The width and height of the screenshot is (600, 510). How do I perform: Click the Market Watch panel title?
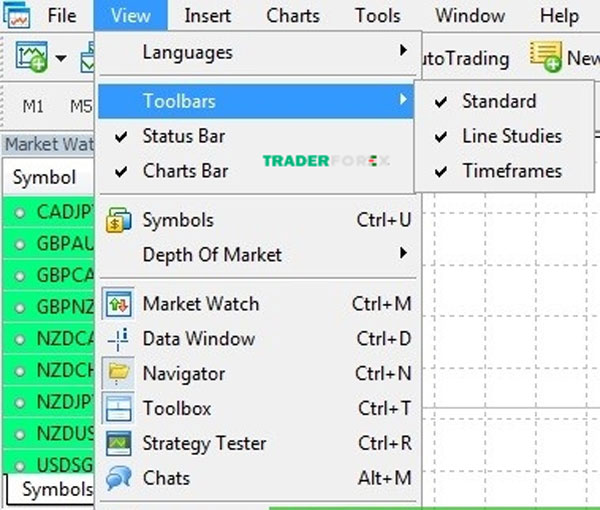click(49, 144)
